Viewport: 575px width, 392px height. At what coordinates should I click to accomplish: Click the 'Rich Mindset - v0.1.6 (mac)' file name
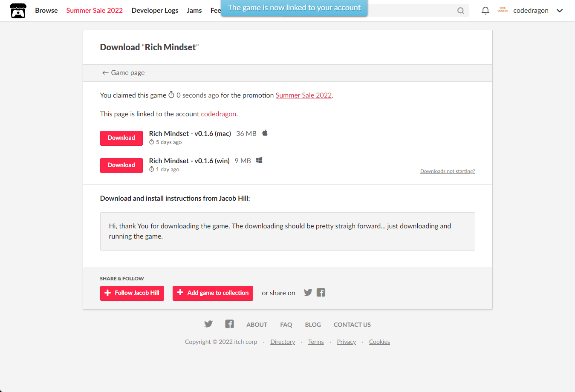(x=190, y=134)
